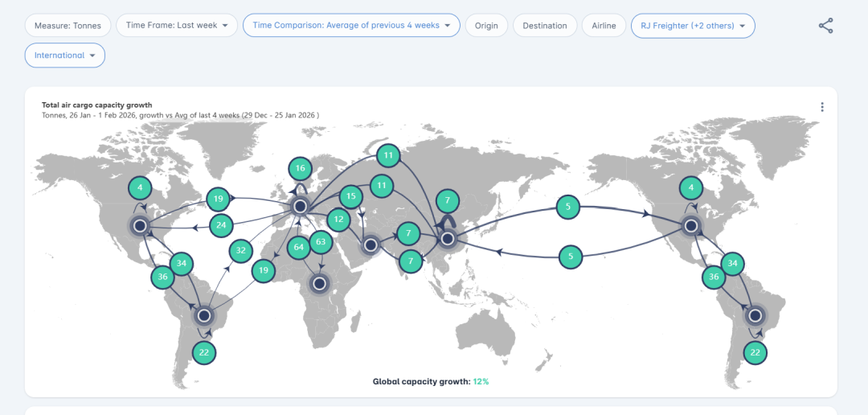This screenshot has width=868, height=415.
Task: Open the RJ Freighter (+2 others) dropdown
Action: [692, 26]
